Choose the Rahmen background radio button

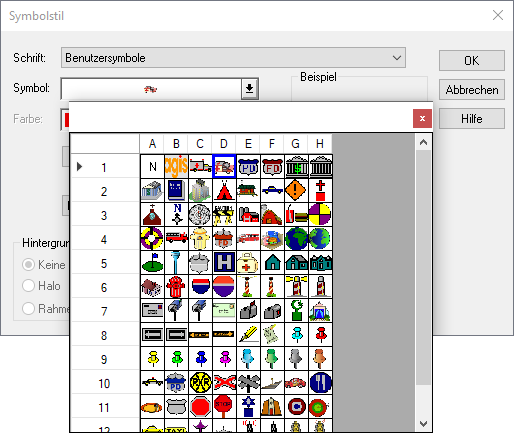[x=28, y=308]
